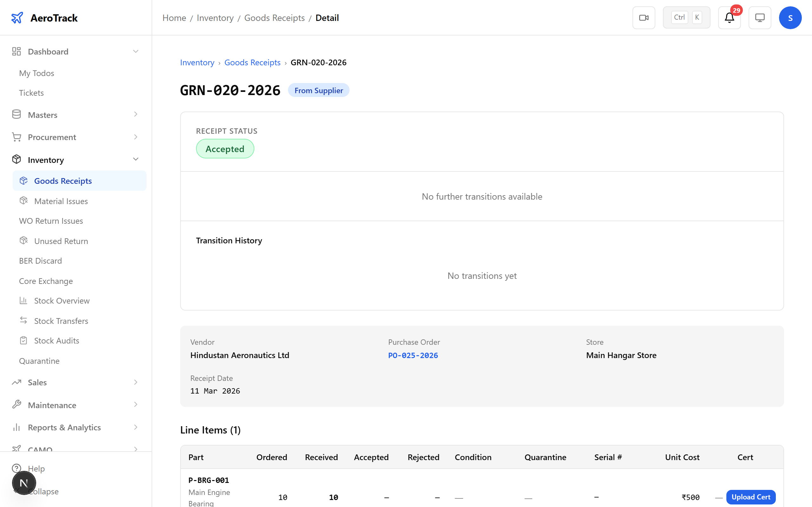The width and height of the screenshot is (812, 507).
Task: Click the video camera icon in header
Action: click(644, 18)
